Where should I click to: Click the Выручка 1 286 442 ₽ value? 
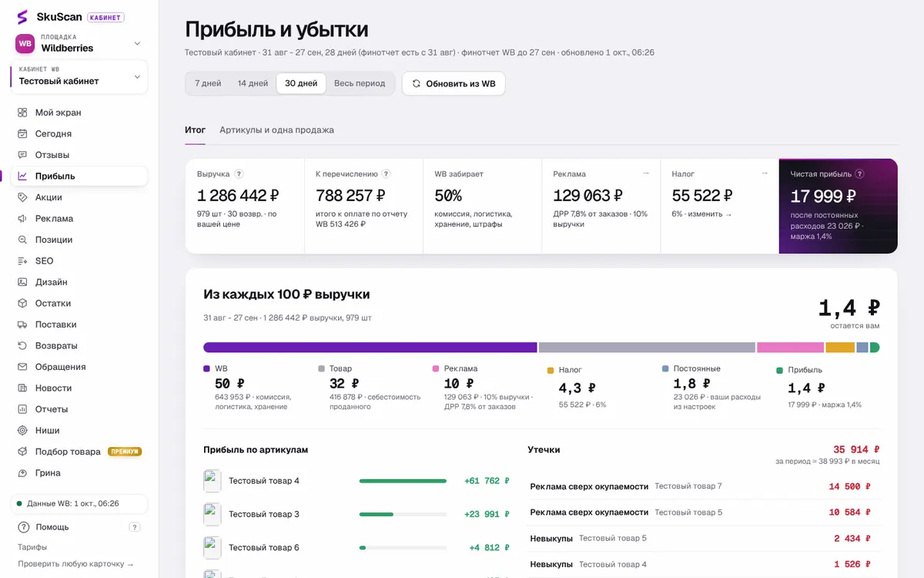(x=238, y=196)
